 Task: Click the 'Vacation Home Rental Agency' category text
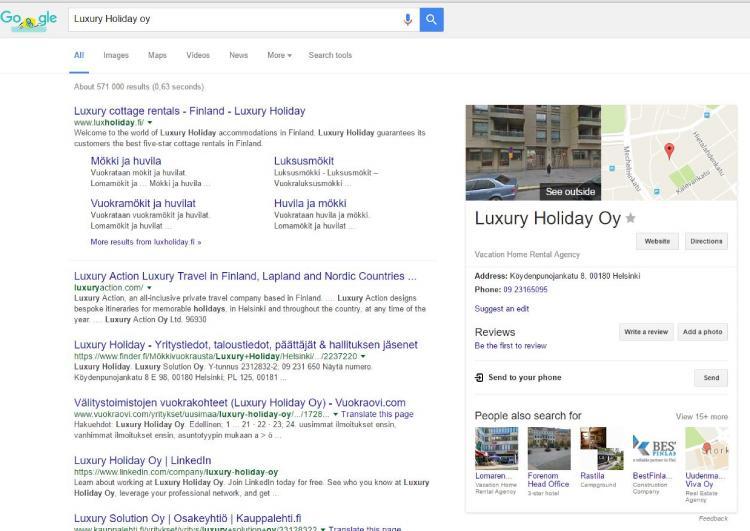click(527, 254)
